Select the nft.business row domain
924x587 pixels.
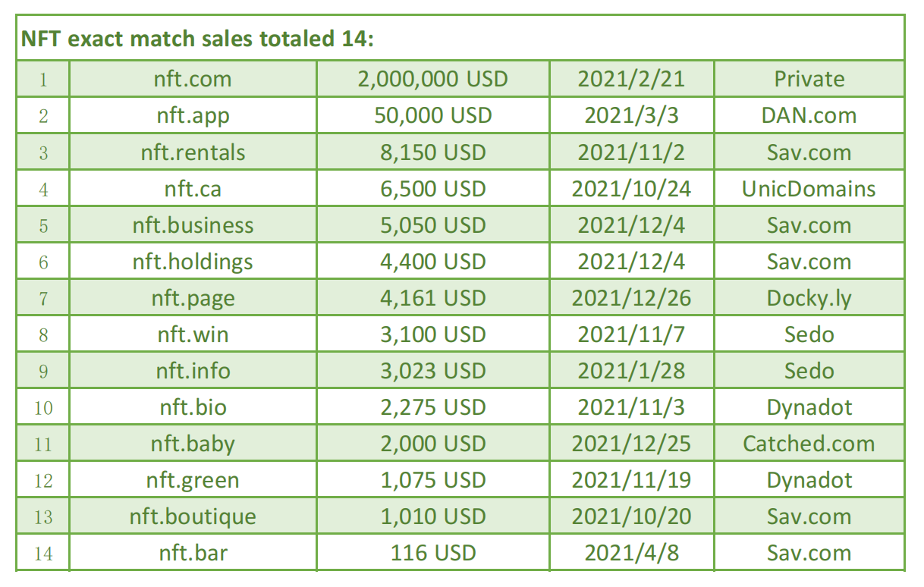pyautogui.click(x=193, y=224)
